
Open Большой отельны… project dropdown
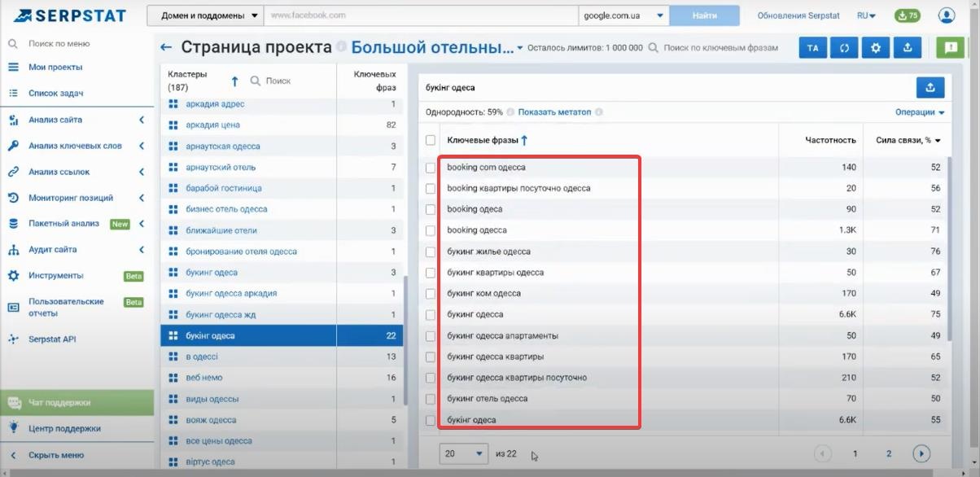[437, 47]
